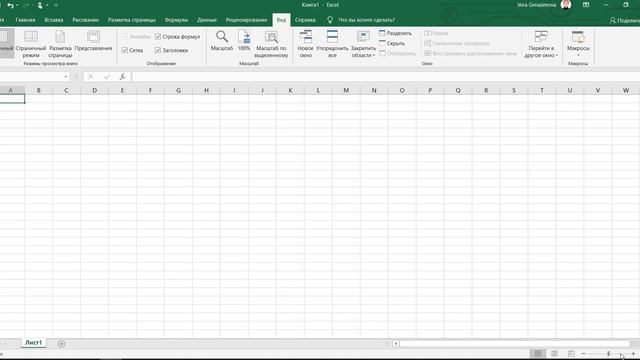640x360 pixels.
Task: Set zoom to 100% icon
Action: pyautogui.click(x=244, y=41)
